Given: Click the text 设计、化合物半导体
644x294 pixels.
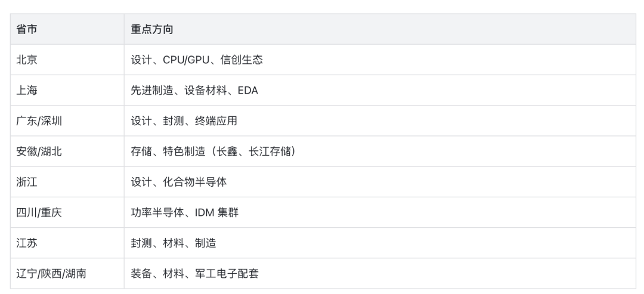Looking at the screenshot, I should 179,182.
